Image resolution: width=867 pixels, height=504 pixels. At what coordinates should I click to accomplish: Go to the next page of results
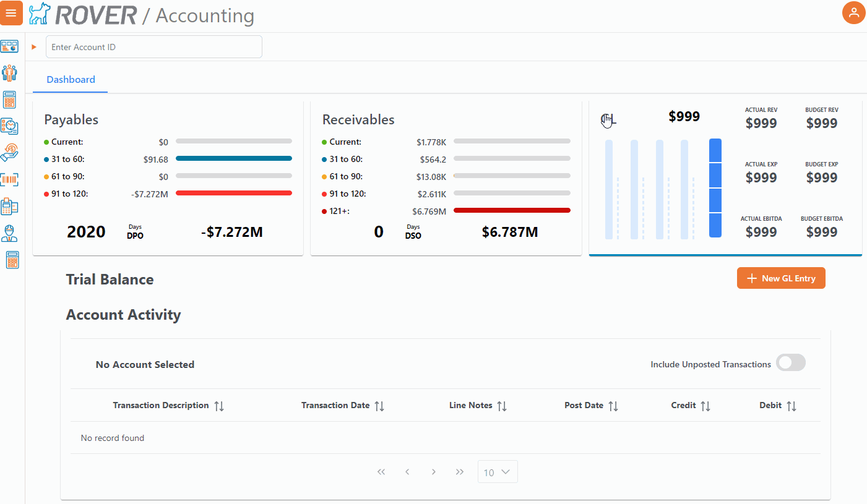click(x=434, y=472)
